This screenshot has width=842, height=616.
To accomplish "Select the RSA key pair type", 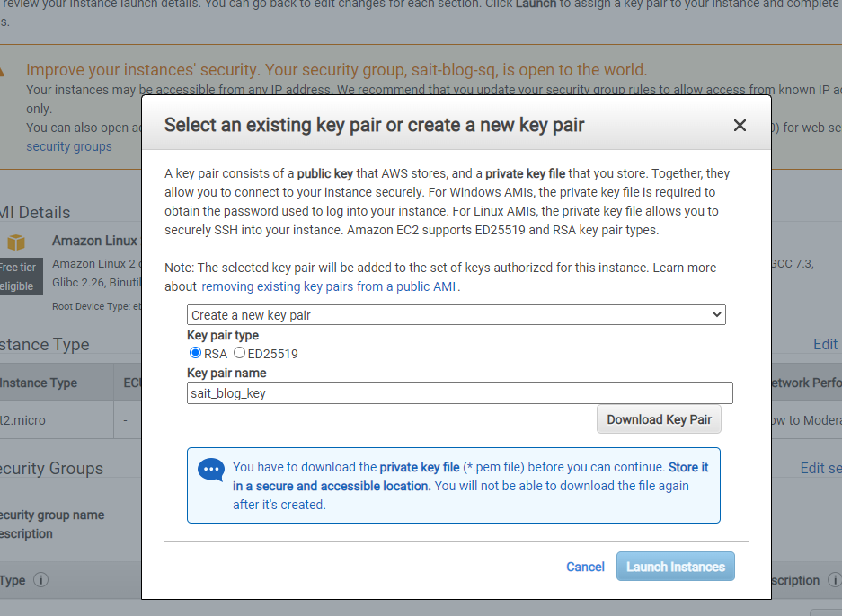I will (x=196, y=353).
